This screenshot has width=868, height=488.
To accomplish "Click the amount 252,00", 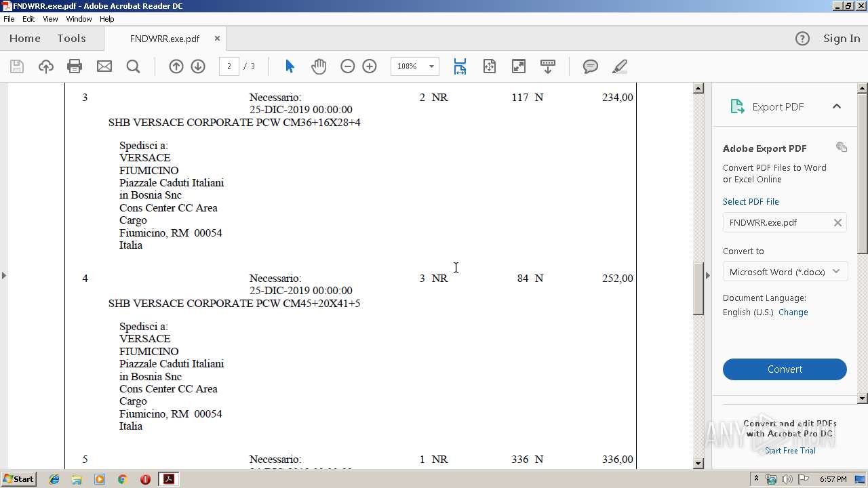I will (x=617, y=279).
